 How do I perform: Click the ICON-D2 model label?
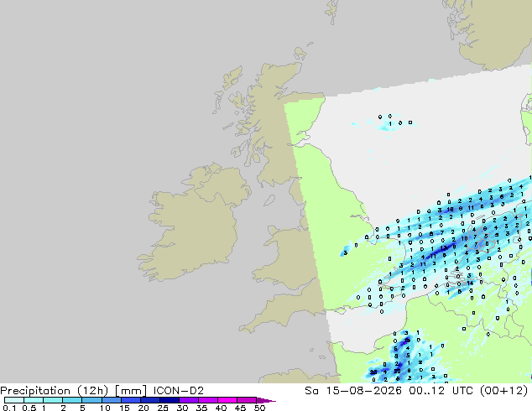179,391
